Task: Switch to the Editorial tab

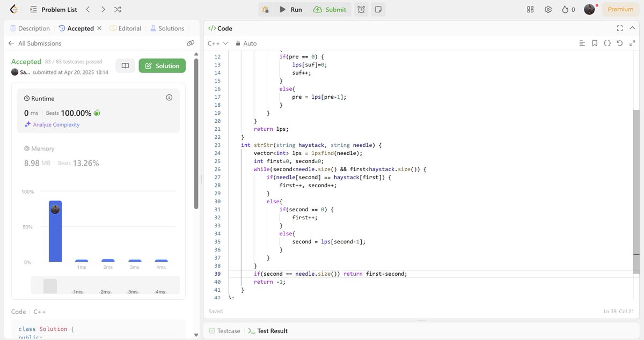Action: pos(126,28)
